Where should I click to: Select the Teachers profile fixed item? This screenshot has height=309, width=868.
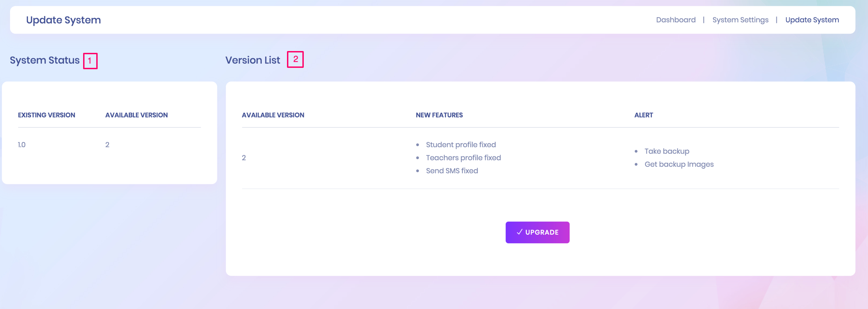point(463,157)
